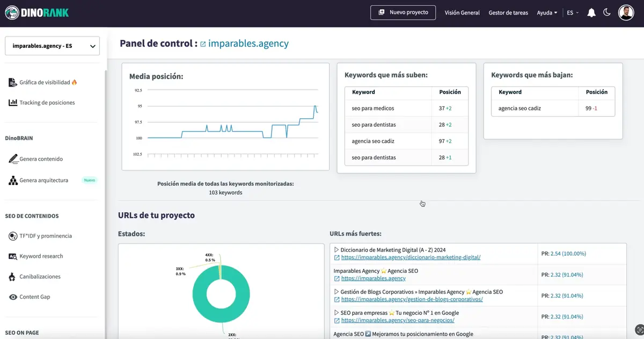Image resolution: width=644 pixels, height=339 pixels.
Task: Click the TF*IDF y prominencia icon
Action: [13, 236]
